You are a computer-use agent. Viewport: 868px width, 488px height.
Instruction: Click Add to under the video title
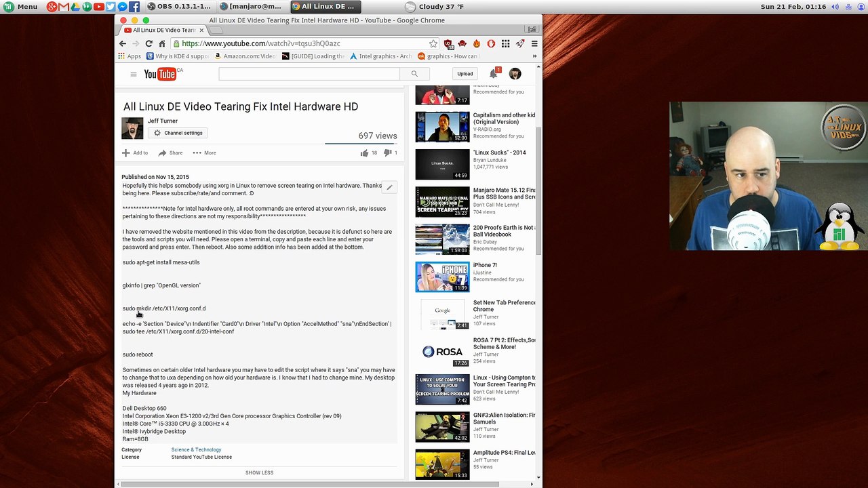(135, 153)
